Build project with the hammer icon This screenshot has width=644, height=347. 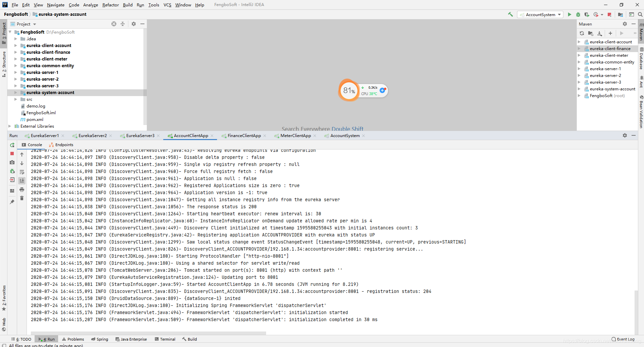(x=510, y=14)
